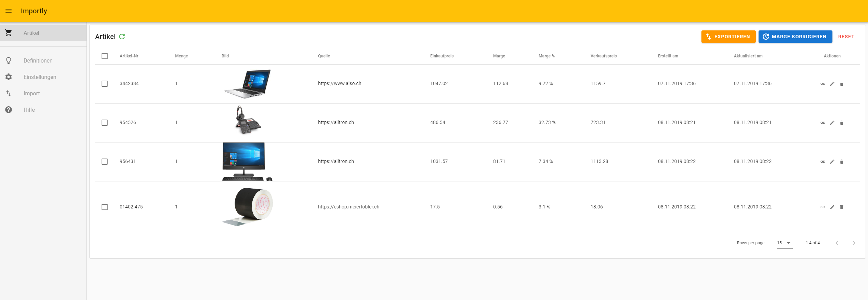Toggle the select-all checkbox in table header
The image size is (868, 300).
tap(105, 56)
